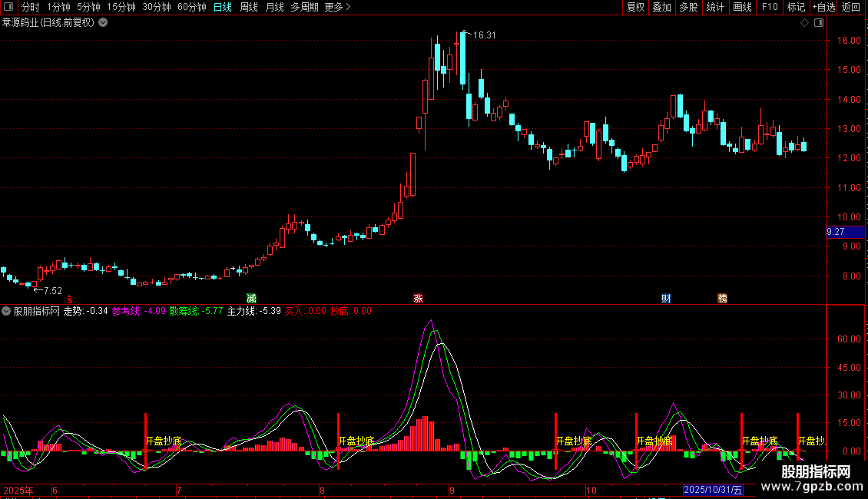
Task: Click the panel layout icon at top-left
Action: pyautogui.click(x=8, y=7)
